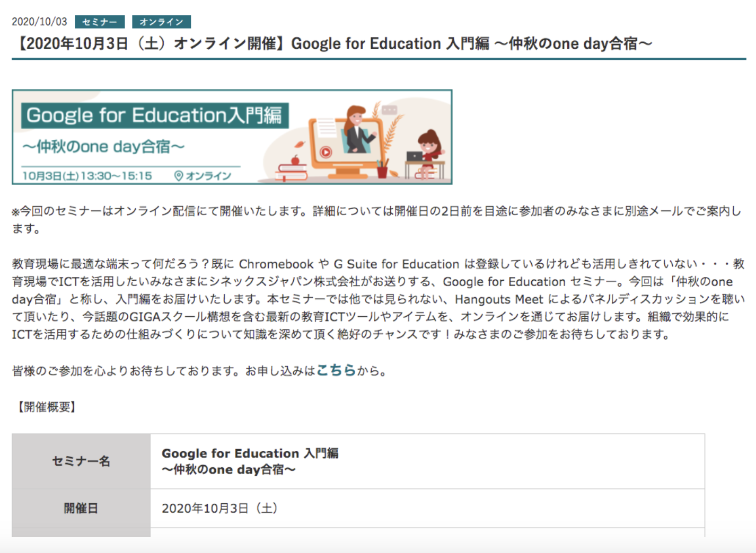This screenshot has width=756, height=553.
Task: Click the オンライン category tag
Action: pyautogui.click(x=161, y=22)
